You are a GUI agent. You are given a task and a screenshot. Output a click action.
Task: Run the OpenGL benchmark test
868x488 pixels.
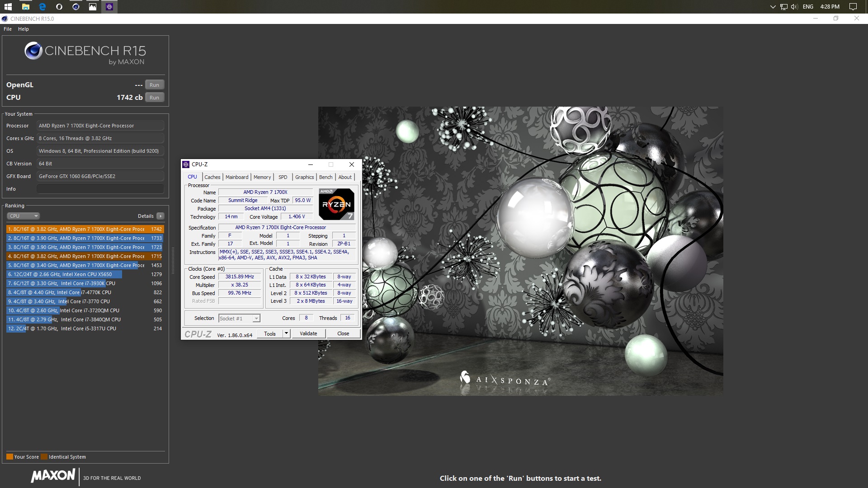click(x=155, y=85)
